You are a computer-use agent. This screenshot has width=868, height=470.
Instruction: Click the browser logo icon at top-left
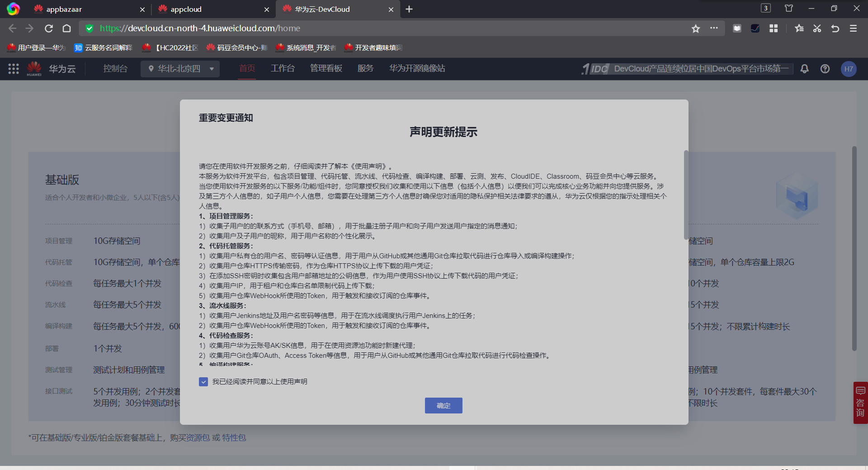coord(13,9)
